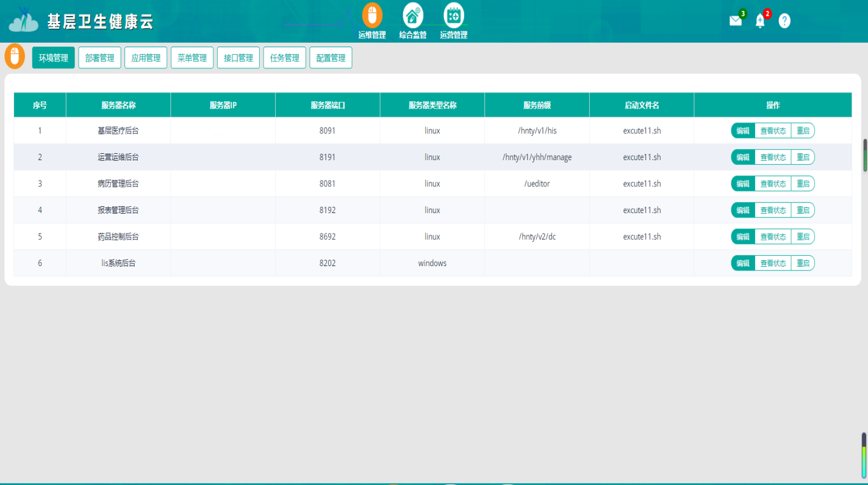
Task: Click port value 8191
Action: (x=327, y=157)
